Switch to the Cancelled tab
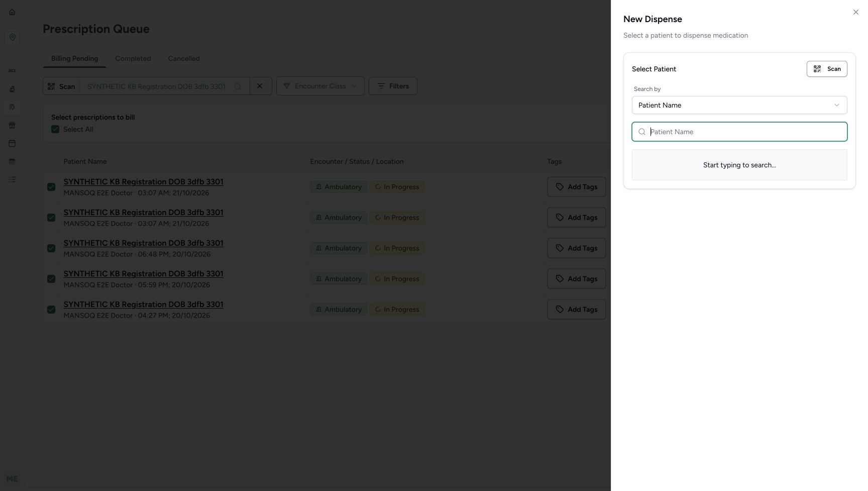 tap(184, 58)
